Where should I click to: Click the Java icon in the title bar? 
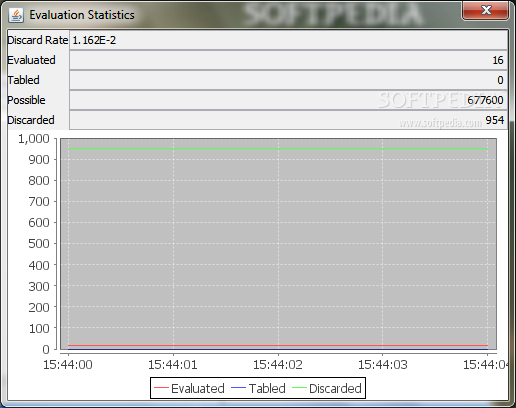coord(16,15)
